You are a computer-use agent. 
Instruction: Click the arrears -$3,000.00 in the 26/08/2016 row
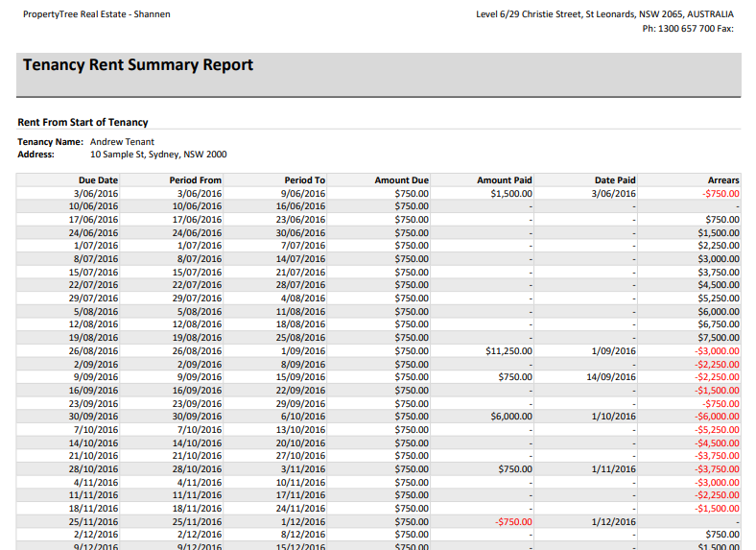click(717, 350)
